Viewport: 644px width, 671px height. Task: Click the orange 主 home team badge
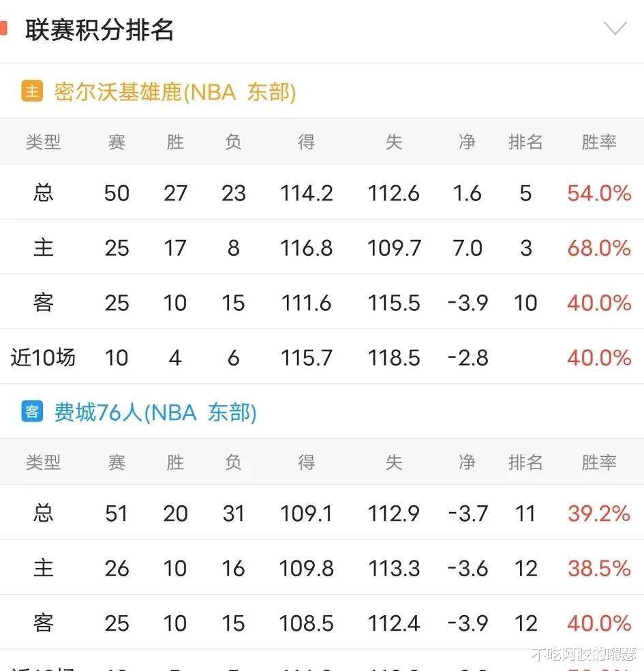32,91
